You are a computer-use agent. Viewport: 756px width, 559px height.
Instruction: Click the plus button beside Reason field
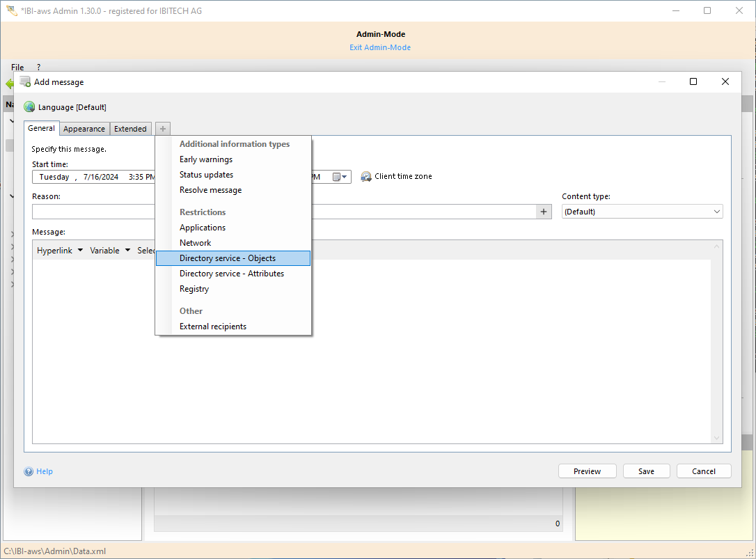544,212
